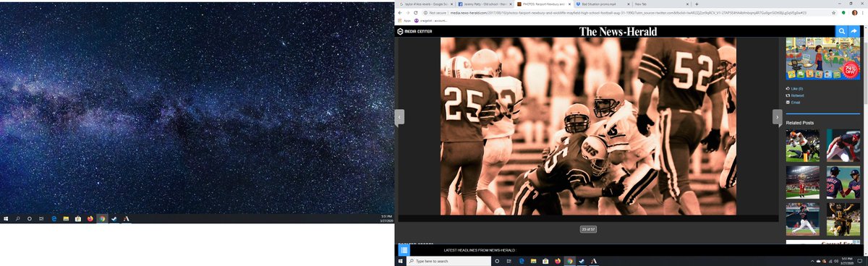The image size is (868, 266).
Task: Open the Related Posts second-row left thumbnail
Action: [803, 182]
